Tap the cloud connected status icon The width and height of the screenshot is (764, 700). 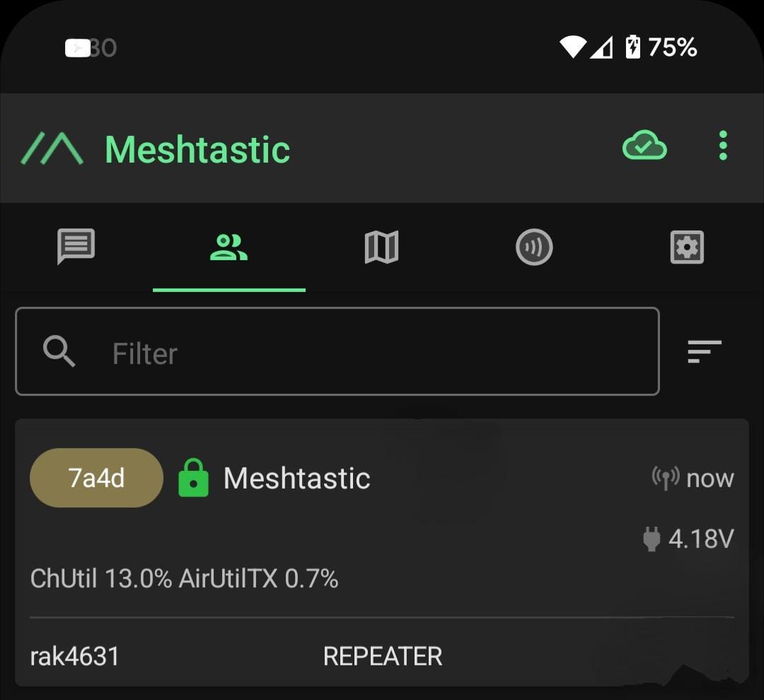[x=644, y=145]
